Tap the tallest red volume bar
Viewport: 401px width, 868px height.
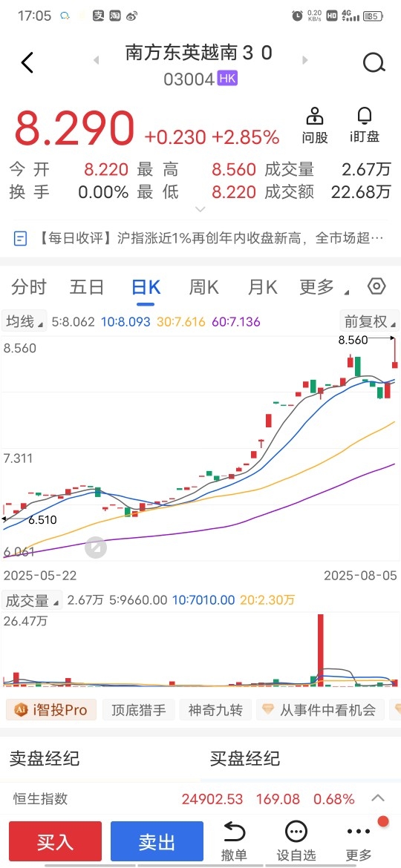coord(320,650)
